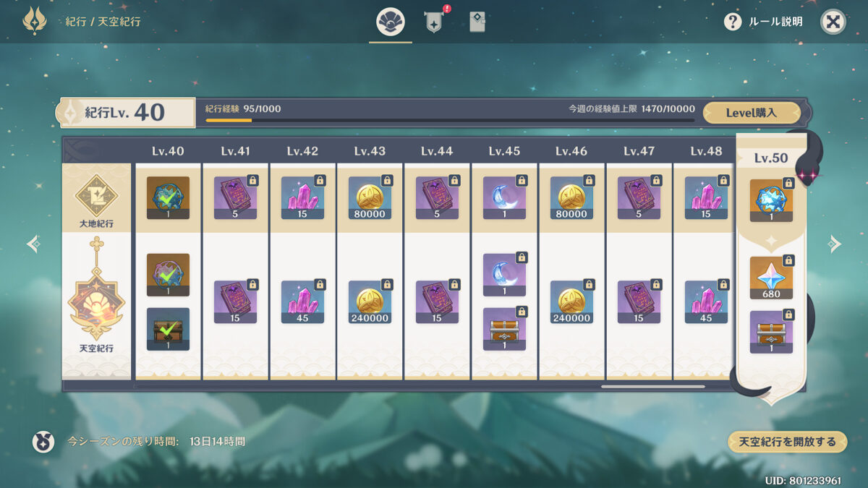Select the Lv.41 purple book reward with 5
This screenshot has height=488, width=868.
(236, 198)
